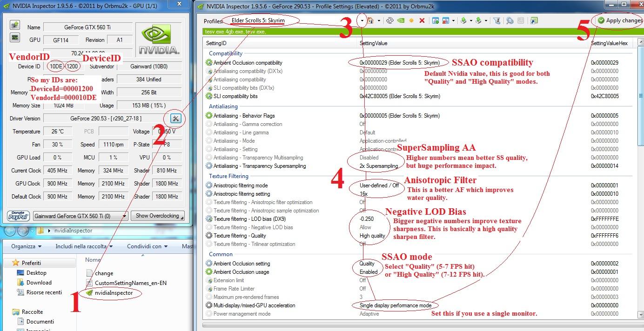
Task: Click the yellow star create profile icon
Action: click(x=411, y=20)
